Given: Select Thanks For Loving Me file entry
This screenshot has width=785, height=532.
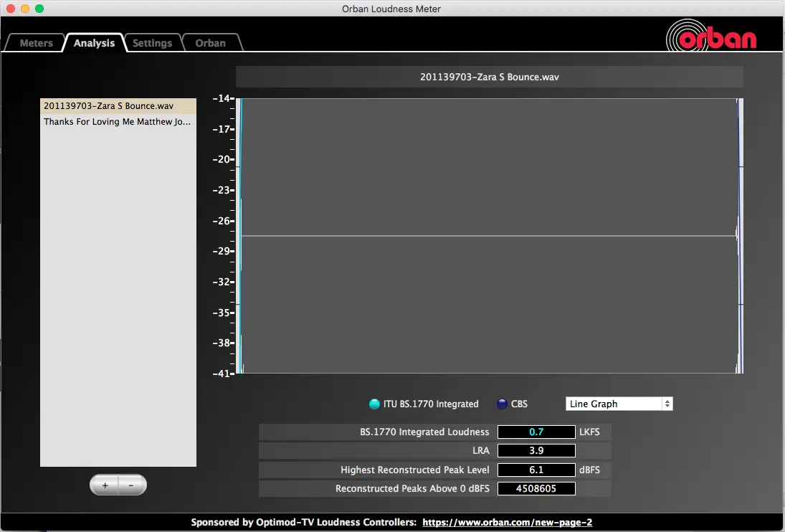Looking at the screenshot, I should [x=118, y=122].
